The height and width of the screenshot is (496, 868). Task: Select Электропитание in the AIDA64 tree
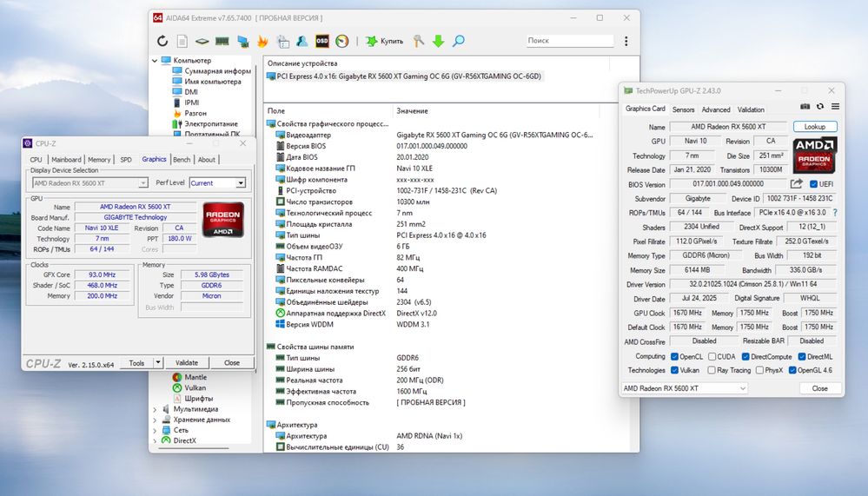click(x=210, y=124)
